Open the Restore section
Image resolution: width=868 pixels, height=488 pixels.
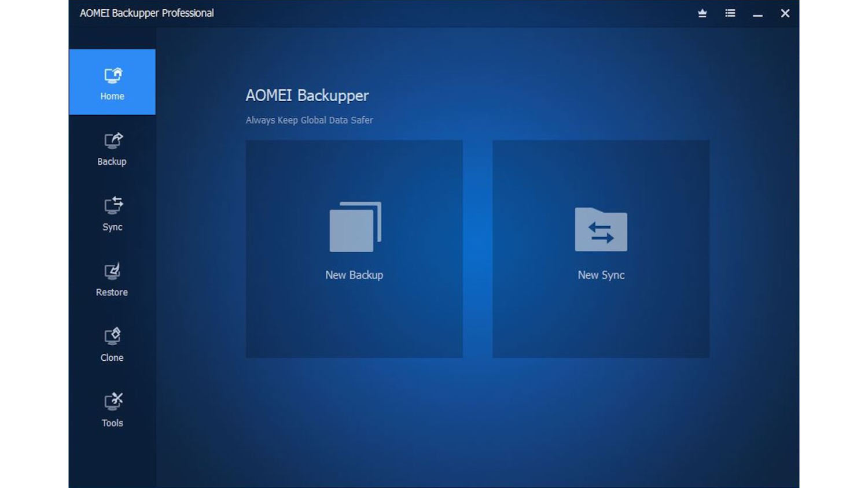click(x=112, y=279)
